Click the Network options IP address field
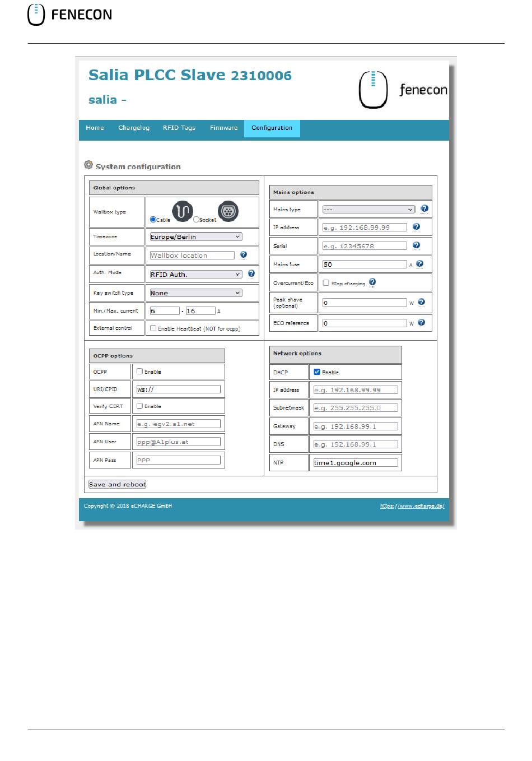The width and height of the screenshot is (532, 761). 356,390
